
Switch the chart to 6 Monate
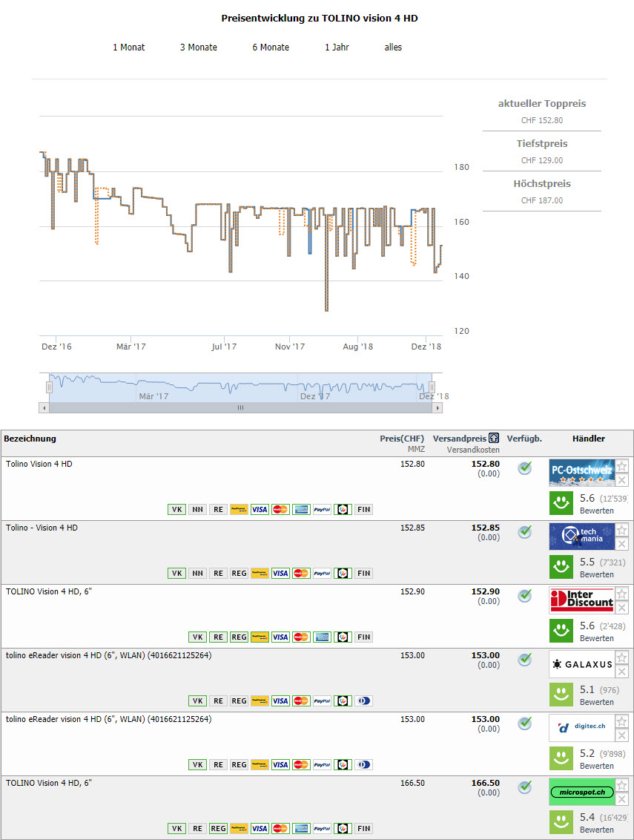coord(271,47)
